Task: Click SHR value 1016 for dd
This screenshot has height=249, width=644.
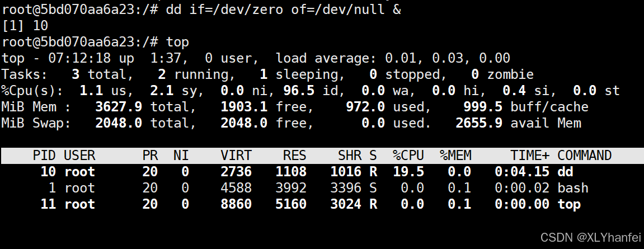Action: [x=346, y=171]
